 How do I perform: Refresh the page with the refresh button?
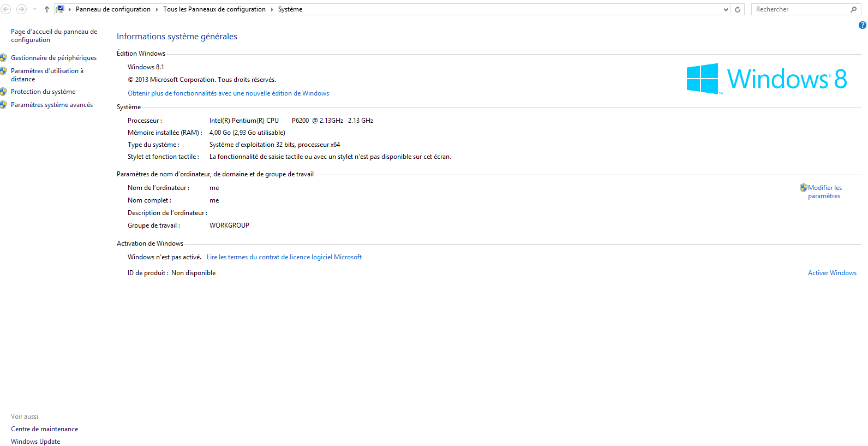(x=738, y=9)
